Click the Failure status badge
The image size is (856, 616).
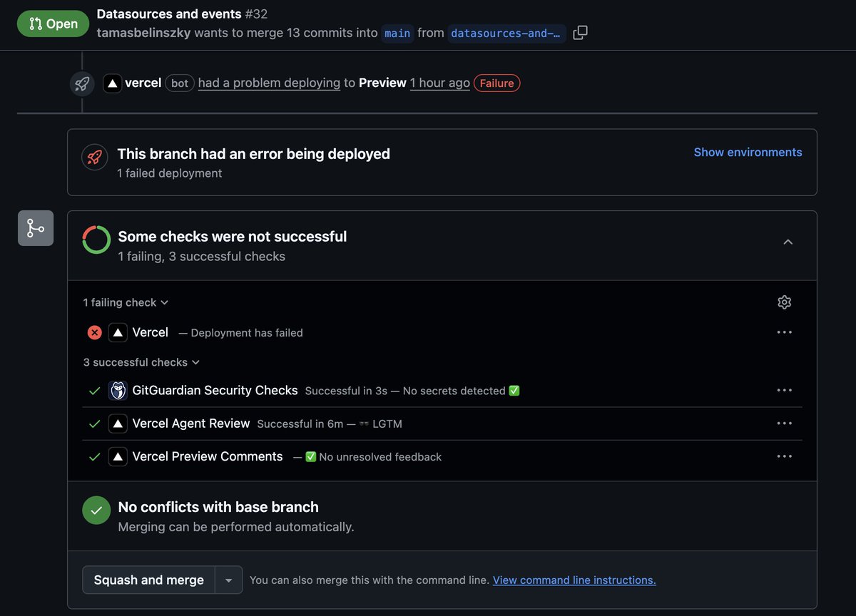pyautogui.click(x=496, y=83)
